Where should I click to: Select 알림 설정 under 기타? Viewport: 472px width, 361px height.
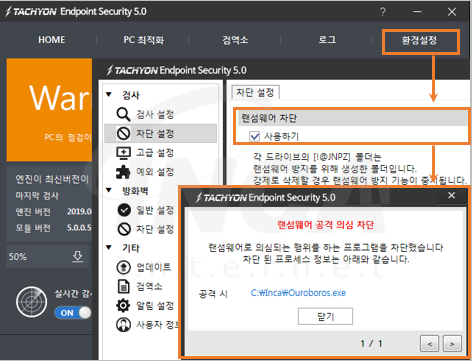pos(155,305)
